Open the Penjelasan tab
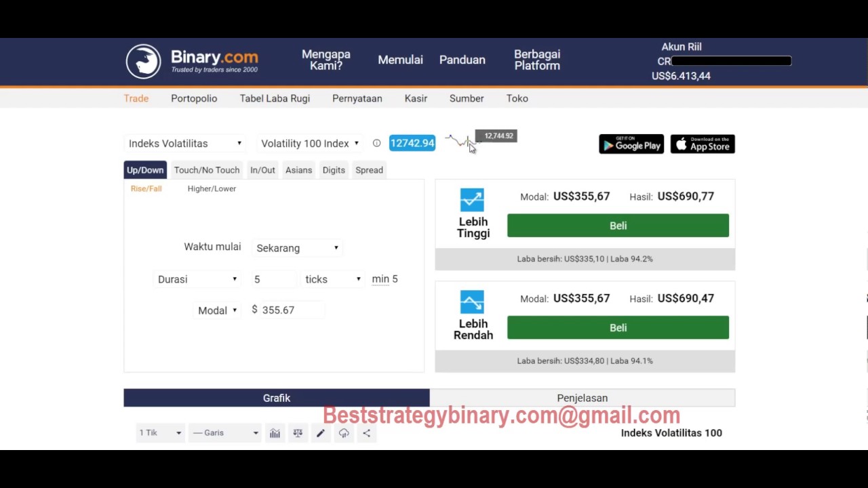This screenshot has height=488, width=868. coord(583,398)
